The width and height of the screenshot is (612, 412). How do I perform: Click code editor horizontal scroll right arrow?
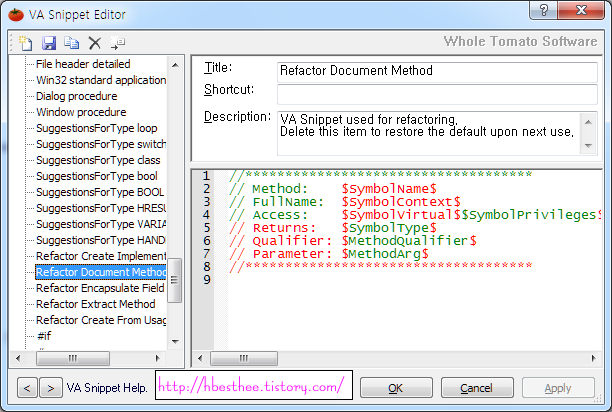pos(593,358)
